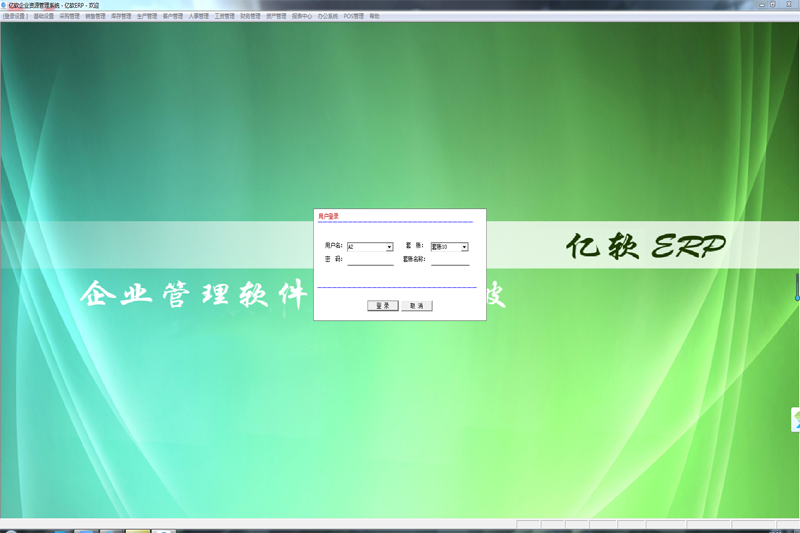Expand the 用户名 username dropdown
The height and width of the screenshot is (533, 800).
389,247
